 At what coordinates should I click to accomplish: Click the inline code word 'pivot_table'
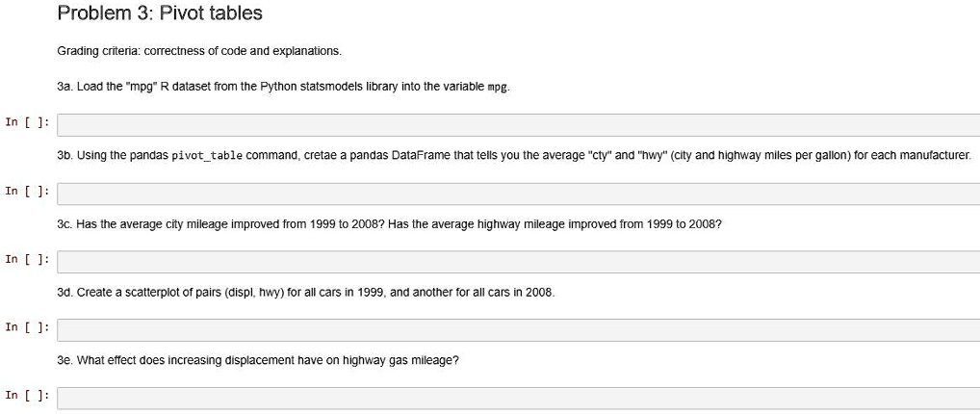pos(207,156)
